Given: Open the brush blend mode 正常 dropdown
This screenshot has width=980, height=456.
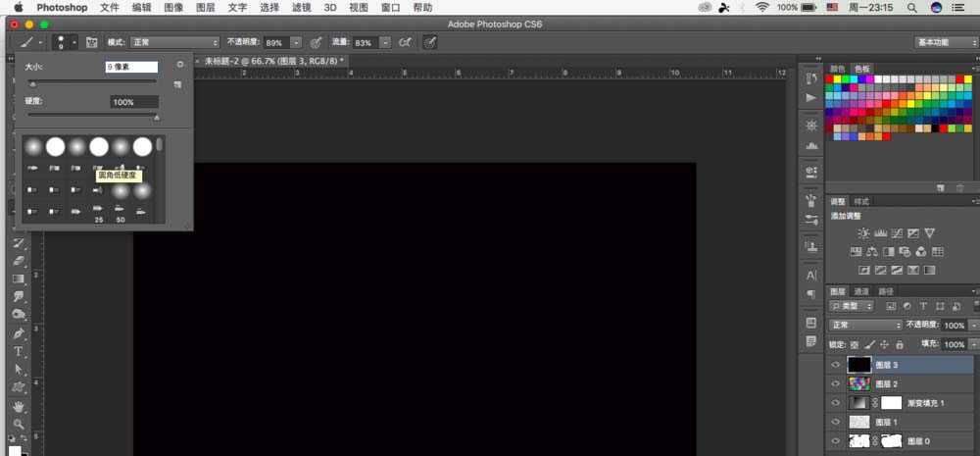Looking at the screenshot, I should [174, 43].
